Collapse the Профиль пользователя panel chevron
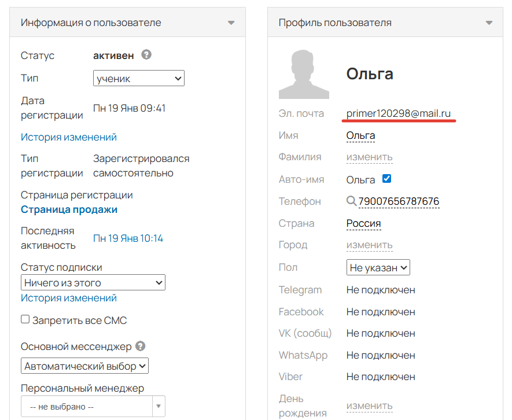This screenshot has height=420, width=512. 489,22
